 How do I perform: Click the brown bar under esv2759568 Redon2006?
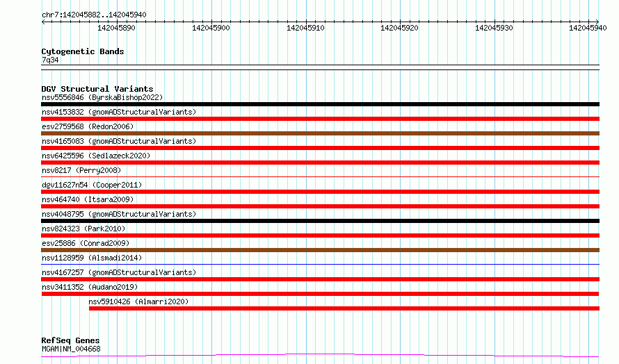pos(320,133)
